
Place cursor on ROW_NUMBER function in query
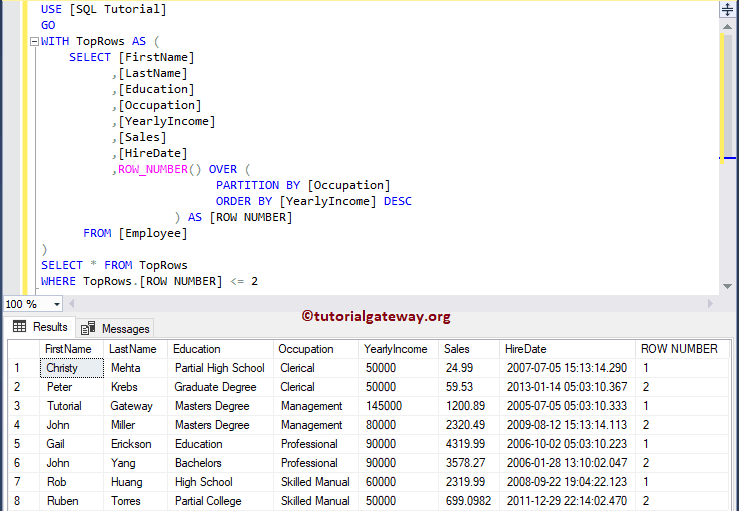pos(153,169)
